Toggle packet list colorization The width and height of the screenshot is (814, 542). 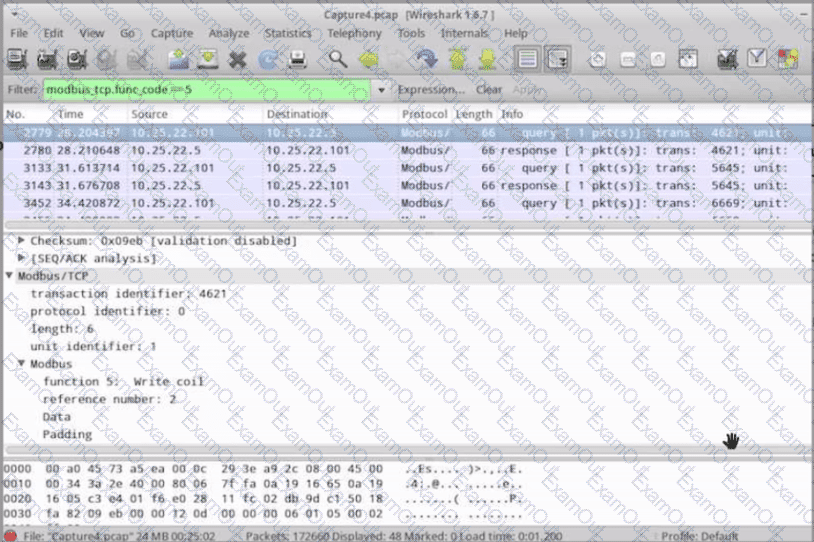[527, 59]
